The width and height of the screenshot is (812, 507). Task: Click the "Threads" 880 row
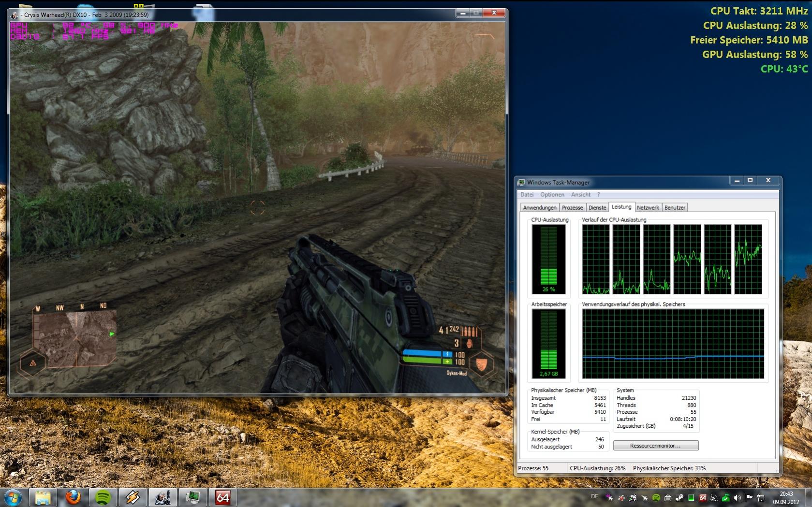(656, 405)
